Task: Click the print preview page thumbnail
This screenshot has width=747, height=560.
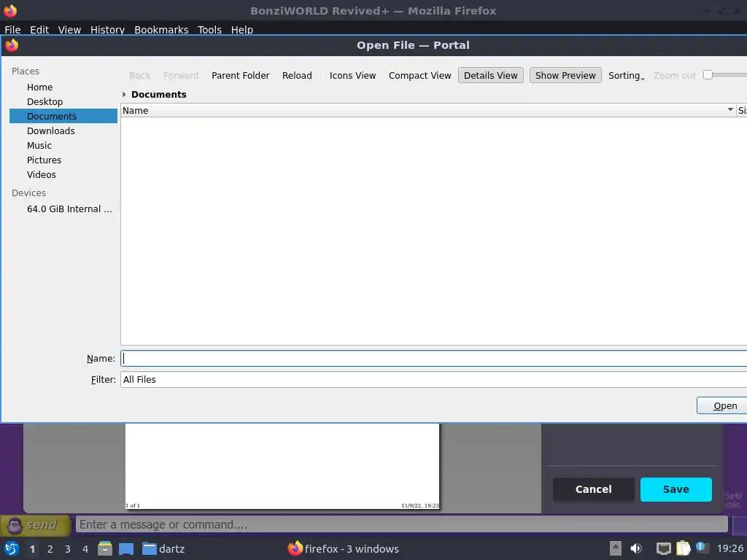Action: pyautogui.click(x=282, y=466)
